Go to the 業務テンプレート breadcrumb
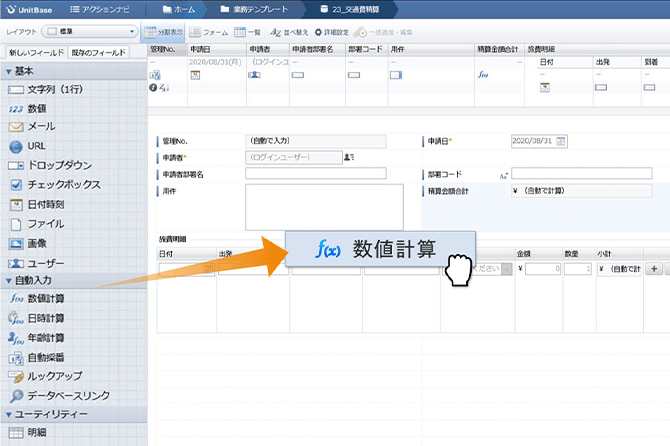The image size is (670, 446). (x=254, y=9)
